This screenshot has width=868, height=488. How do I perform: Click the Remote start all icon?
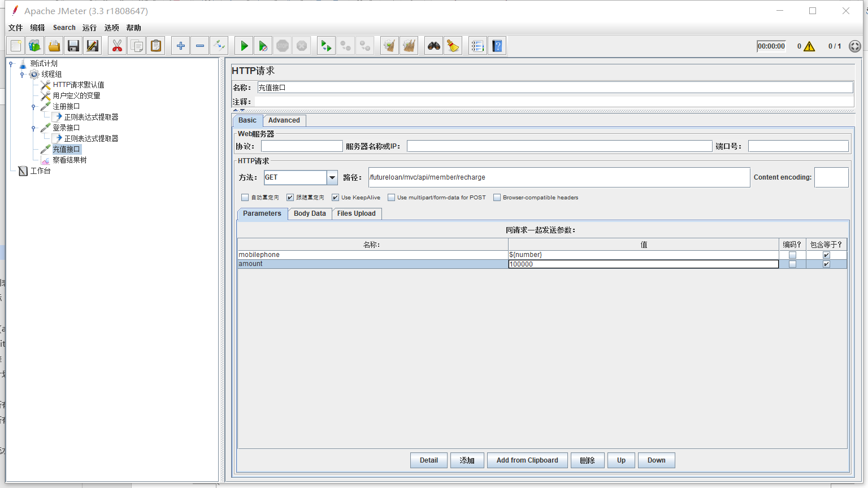pyautogui.click(x=326, y=46)
